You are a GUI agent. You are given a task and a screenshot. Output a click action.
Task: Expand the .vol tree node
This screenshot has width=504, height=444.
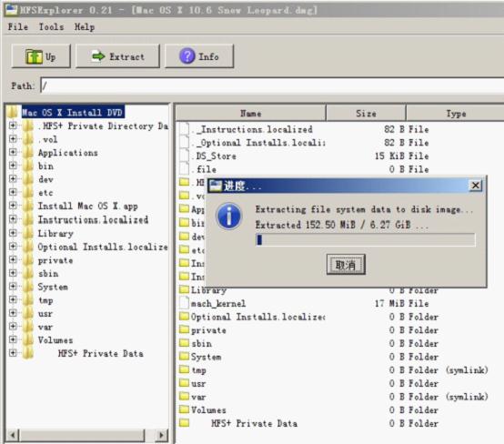coord(13,139)
